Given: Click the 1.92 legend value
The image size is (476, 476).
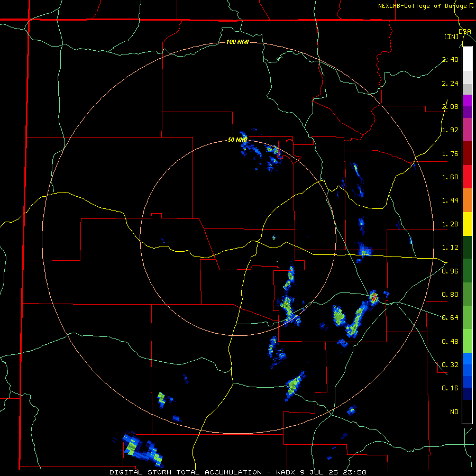Looking at the screenshot, I should pyautogui.click(x=450, y=130).
